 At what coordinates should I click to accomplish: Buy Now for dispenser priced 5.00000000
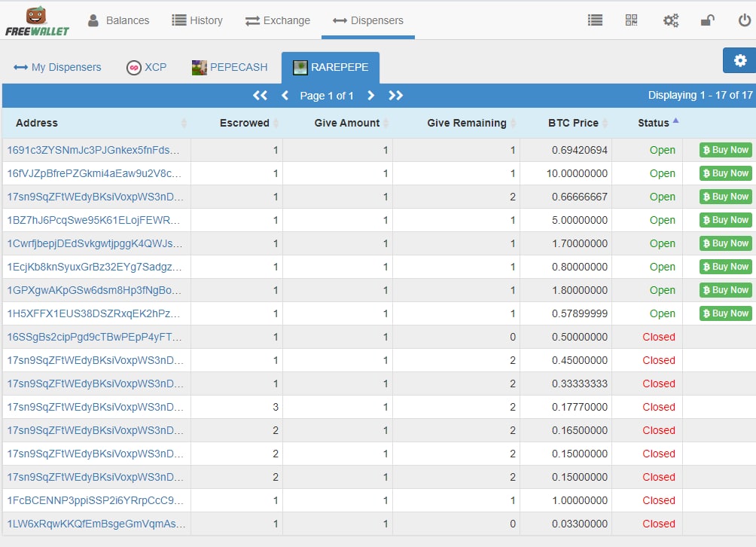(x=726, y=220)
